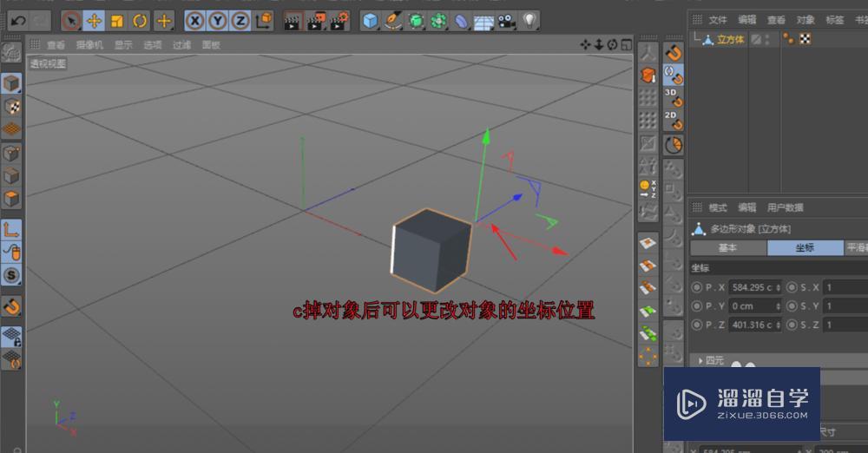Screen dimensions: 868x453
Task: Toggle the Tweak mode mouse icon
Action: point(11,253)
